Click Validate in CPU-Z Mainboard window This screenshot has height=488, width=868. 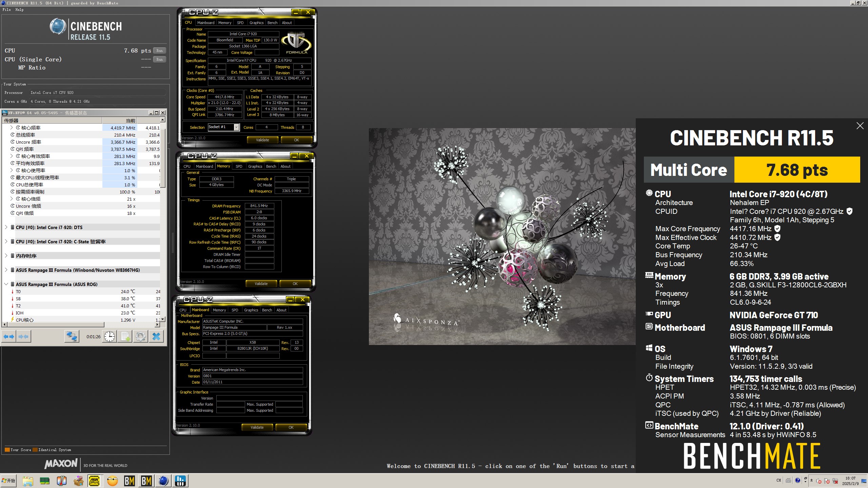(257, 427)
